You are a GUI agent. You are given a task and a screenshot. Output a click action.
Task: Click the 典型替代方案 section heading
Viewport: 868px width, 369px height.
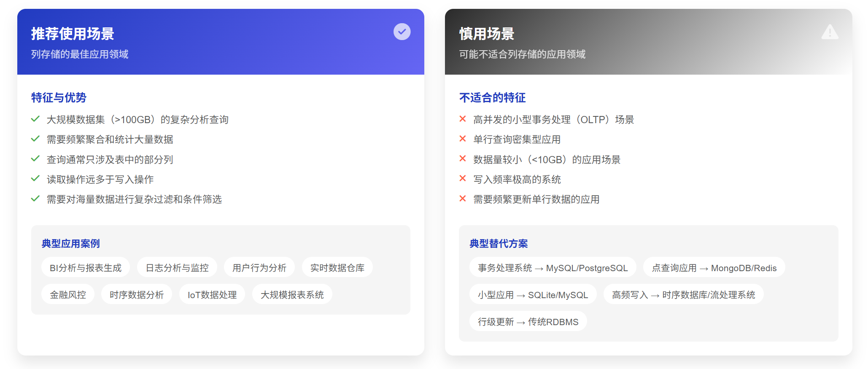pos(499,243)
